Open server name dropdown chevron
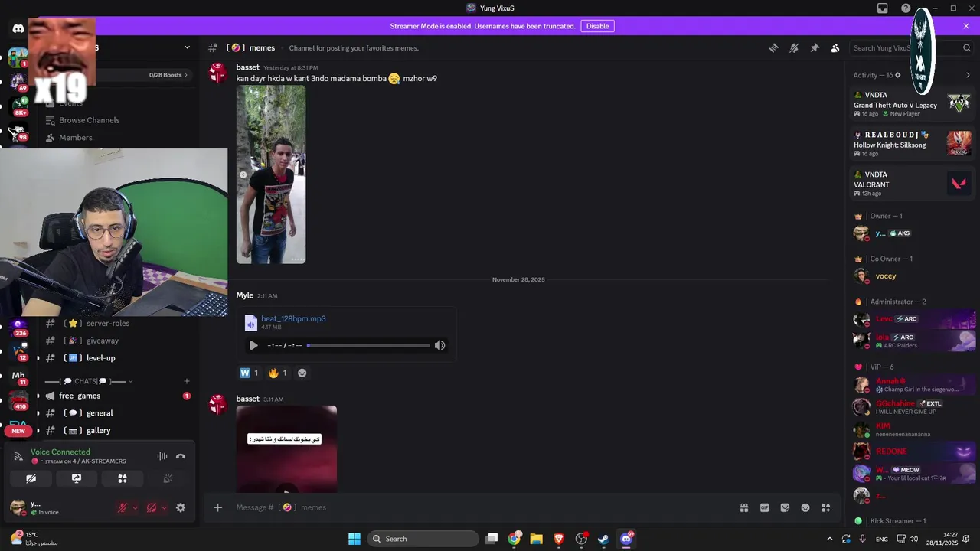This screenshot has width=980, height=551. (187, 47)
